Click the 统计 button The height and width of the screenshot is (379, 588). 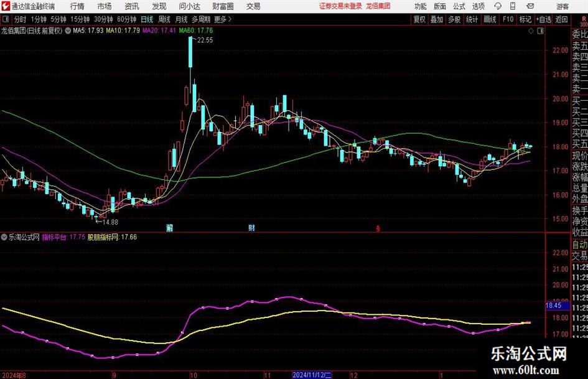[472, 19]
